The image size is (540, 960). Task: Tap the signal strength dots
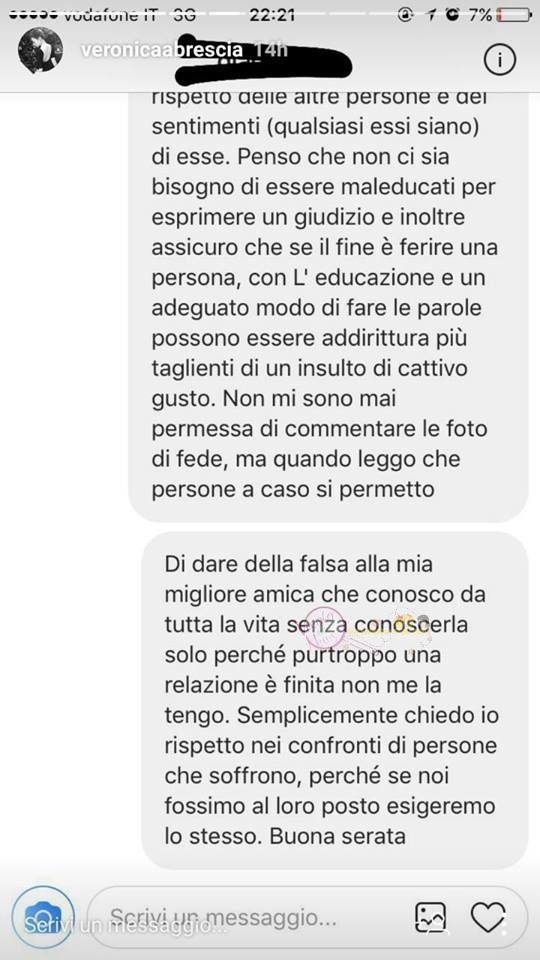pos(33,13)
